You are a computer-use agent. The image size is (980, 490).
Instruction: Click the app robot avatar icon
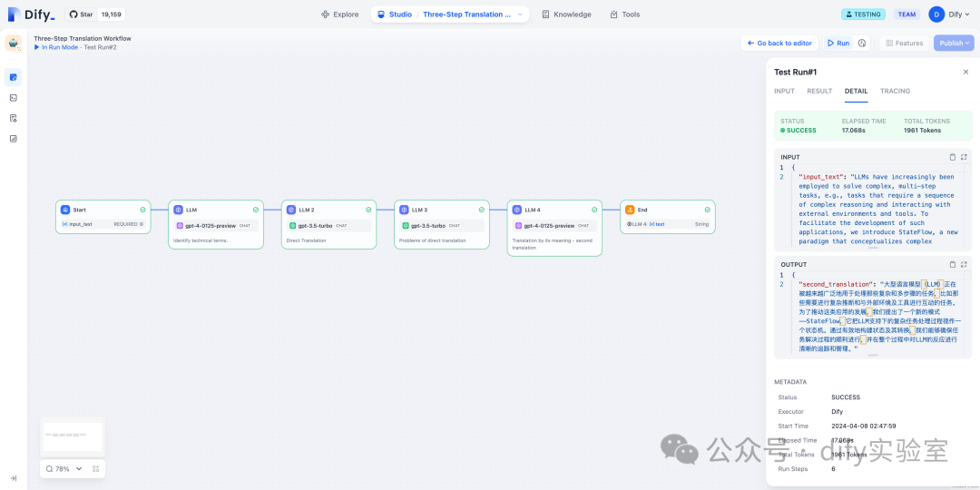[13, 44]
